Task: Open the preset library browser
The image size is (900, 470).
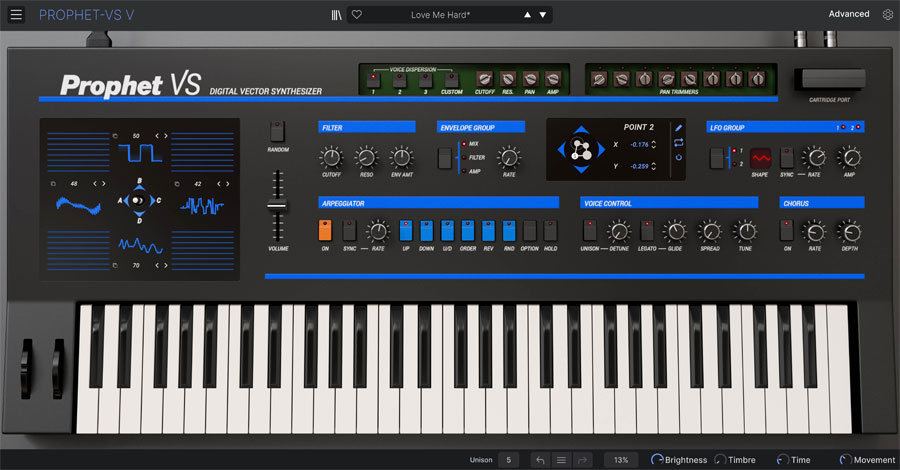Action: point(336,15)
